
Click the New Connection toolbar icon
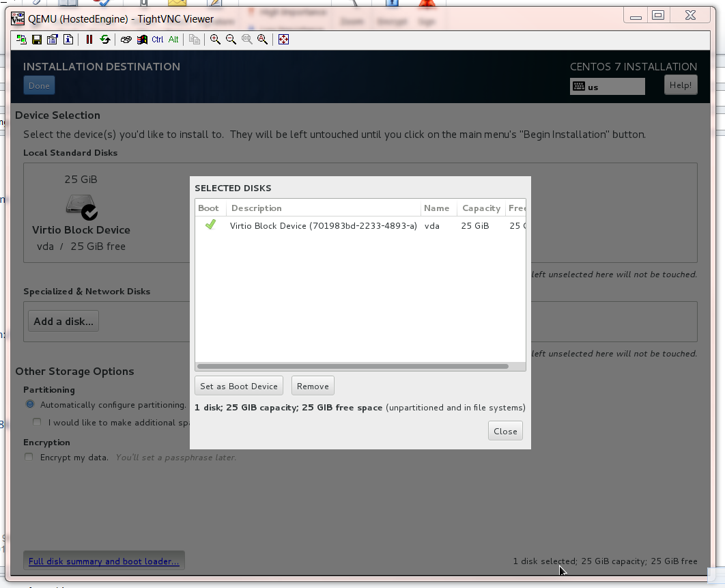[22, 40]
